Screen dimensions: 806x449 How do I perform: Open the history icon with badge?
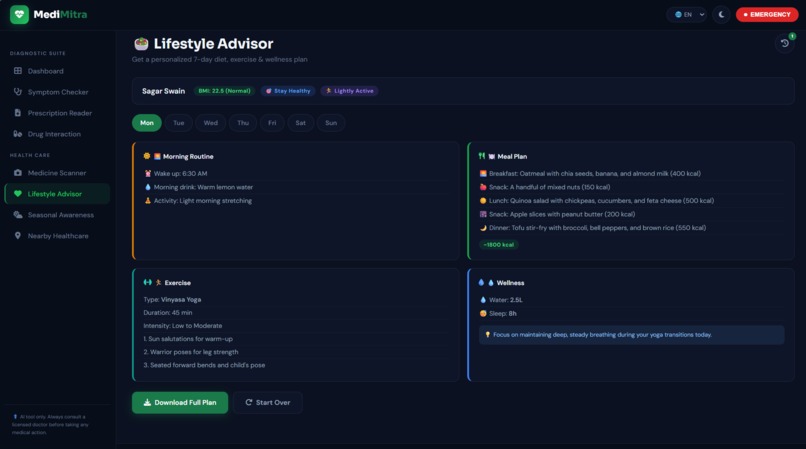[785, 43]
